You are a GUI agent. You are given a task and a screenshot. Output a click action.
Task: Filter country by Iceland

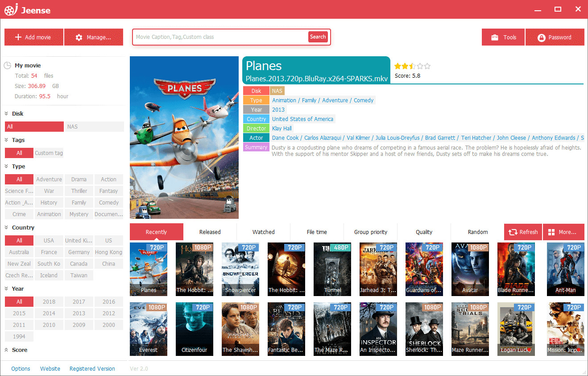point(49,276)
